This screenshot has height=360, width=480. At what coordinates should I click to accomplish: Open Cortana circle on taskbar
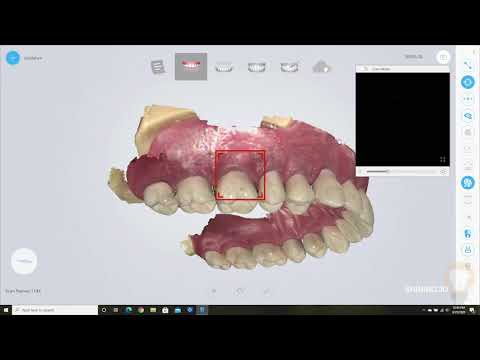(x=104, y=310)
